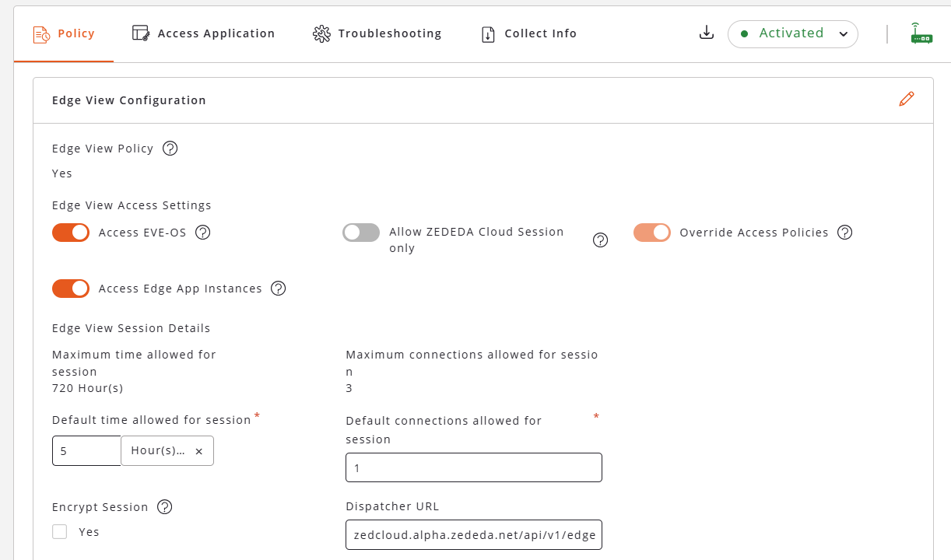
Task: Toggle Override Access Policies switch
Action: (x=652, y=233)
